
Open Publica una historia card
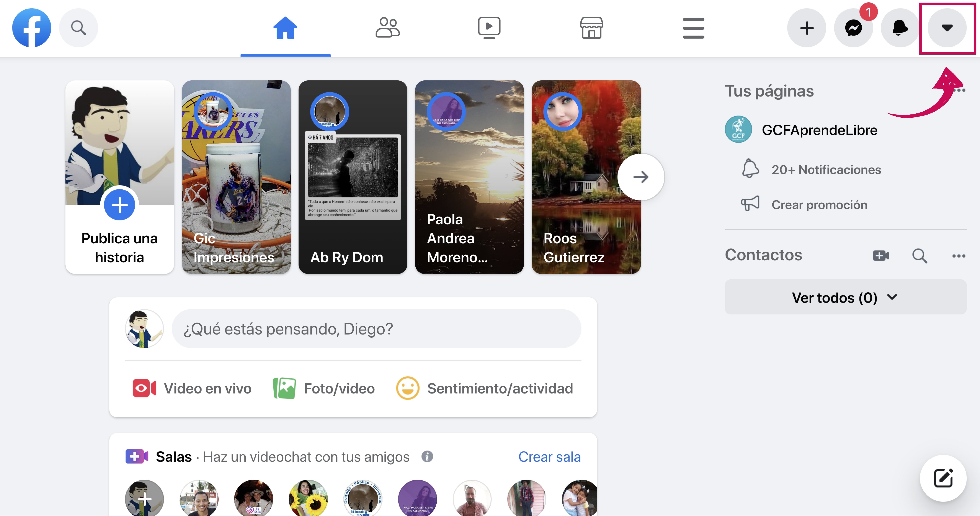point(119,177)
